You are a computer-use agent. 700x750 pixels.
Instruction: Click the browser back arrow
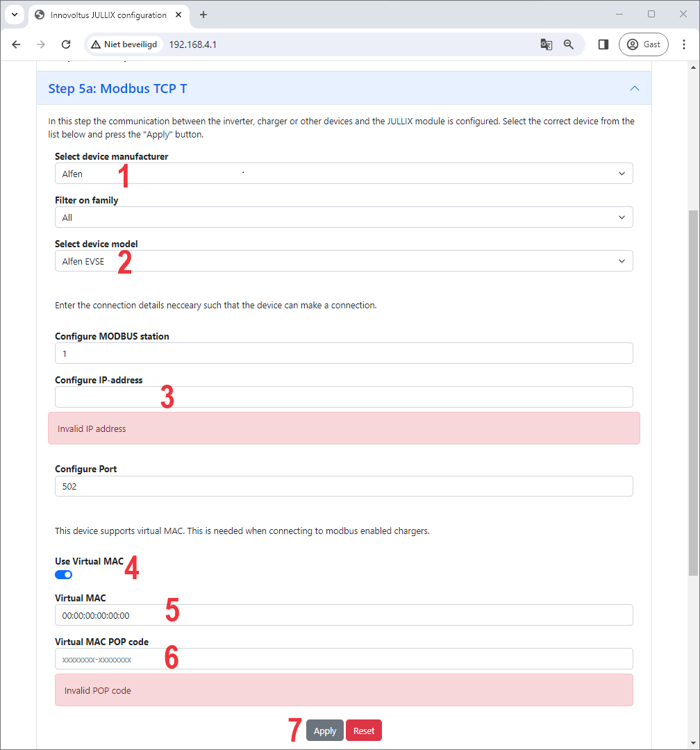click(x=16, y=44)
